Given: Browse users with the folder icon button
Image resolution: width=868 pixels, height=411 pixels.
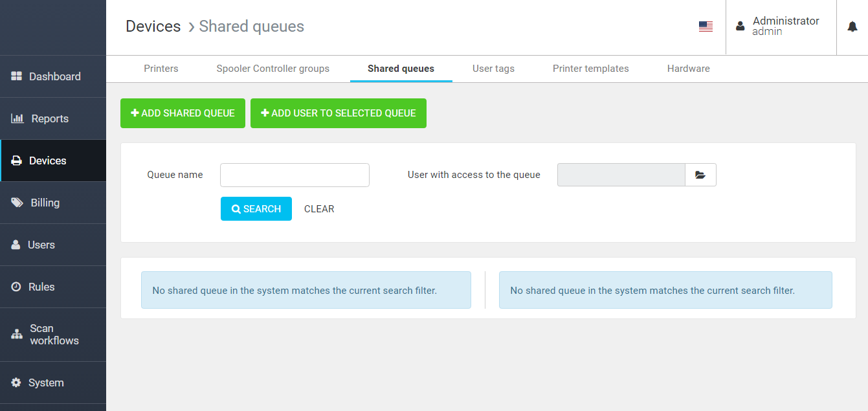Looking at the screenshot, I should pos(700,175).
